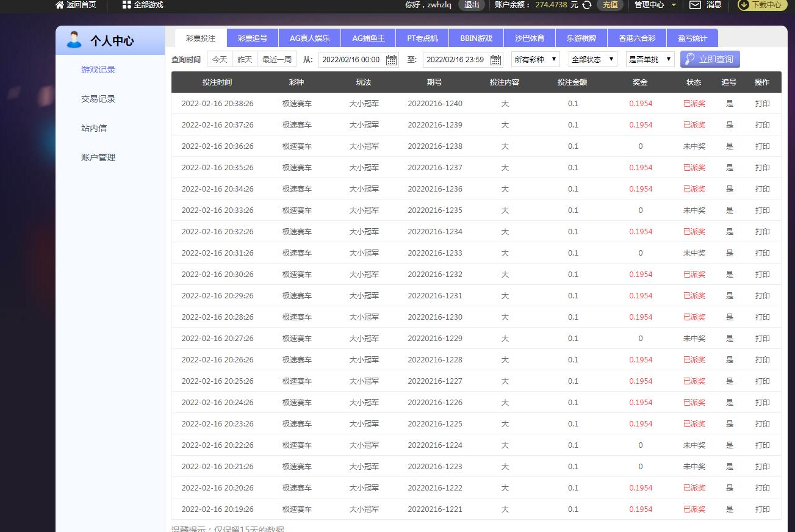Select the 最近一周 quick filter

277,59
